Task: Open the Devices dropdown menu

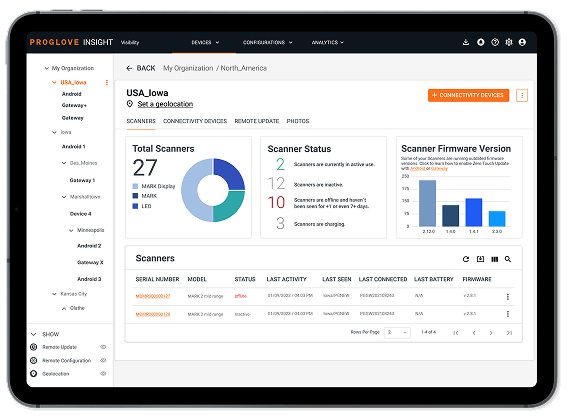Action: (205, 42)
